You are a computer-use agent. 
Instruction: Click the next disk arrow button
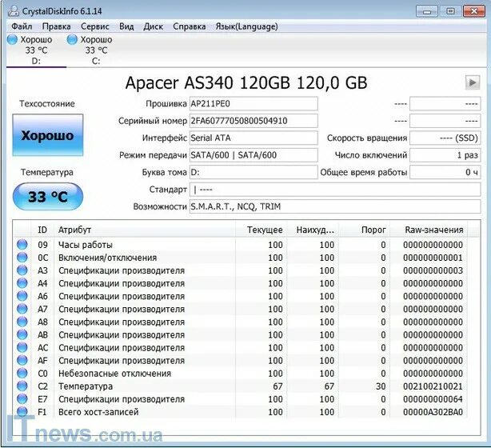(473, 82)
